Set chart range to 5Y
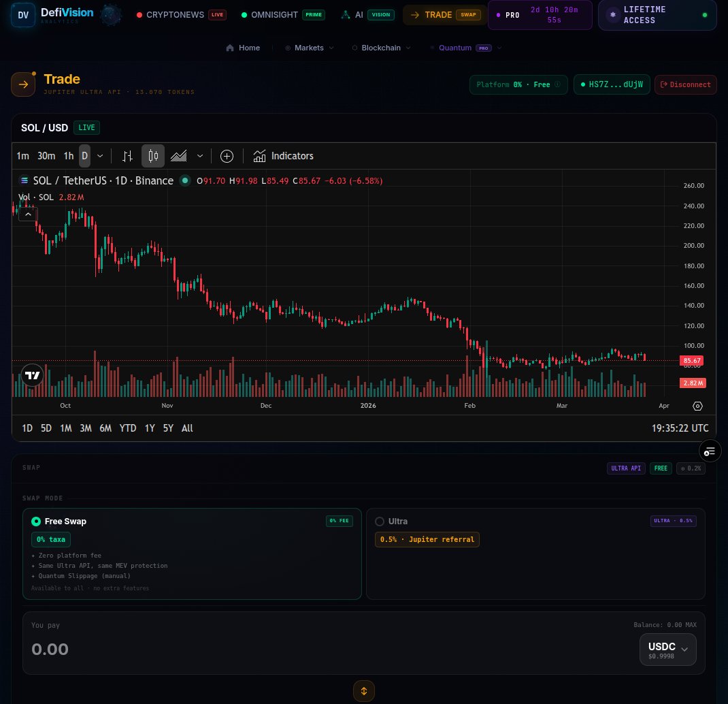This screenshot has width=728, height=704. (x=168, y=428)
